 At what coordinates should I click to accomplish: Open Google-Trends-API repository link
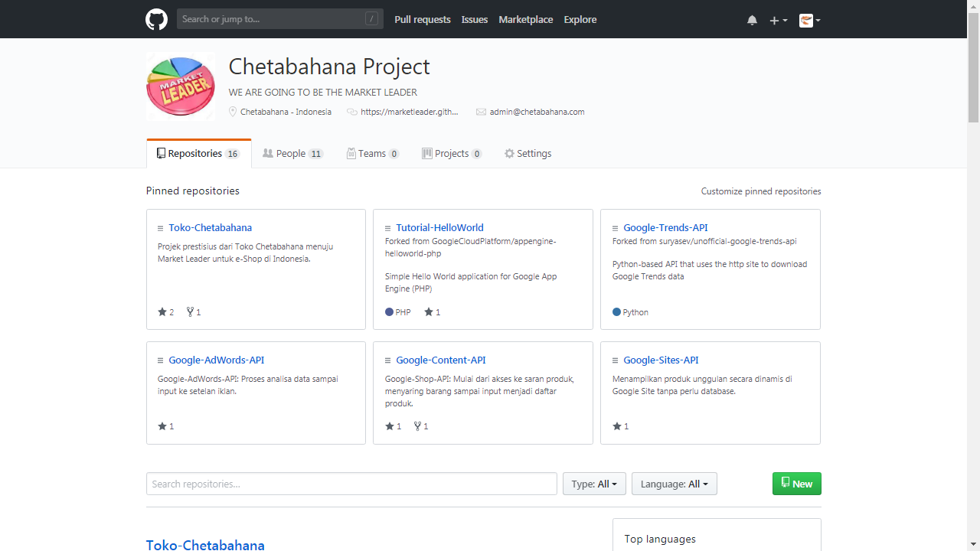click(665, 228)
